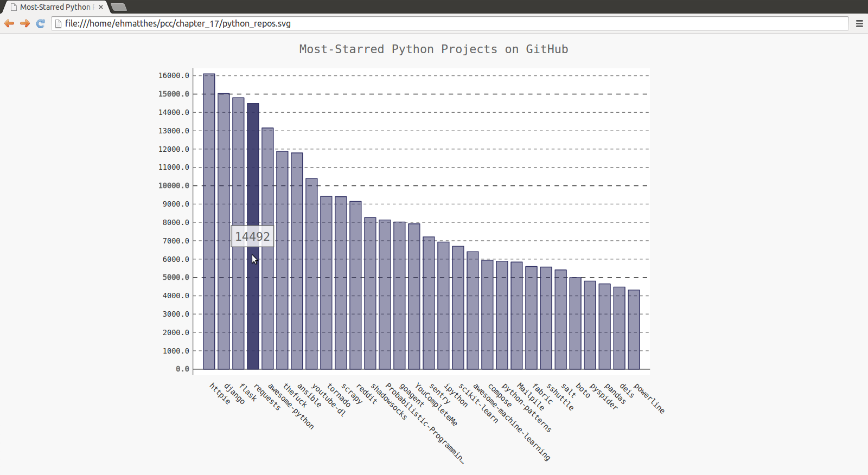Click the page icon in the address bar
Viewport: 868px width, 475px height.
point(58,23)
